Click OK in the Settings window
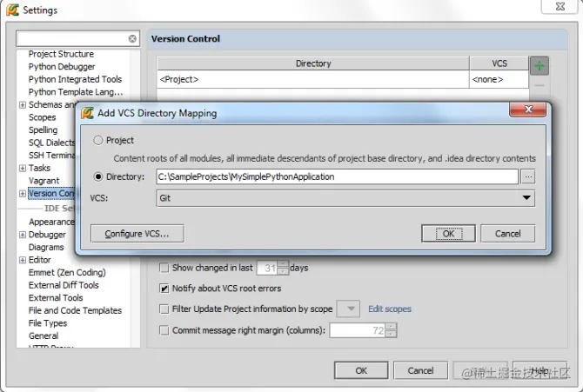This screenshot has height=392, width=583. coord(361,370)
